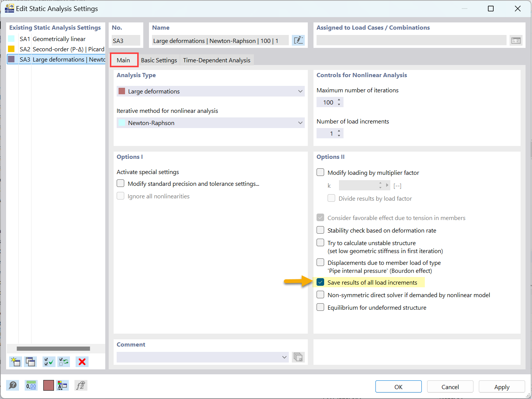
Task: Create a new static analysis setting
Action: pyautogui.click(x=15, y=362)
